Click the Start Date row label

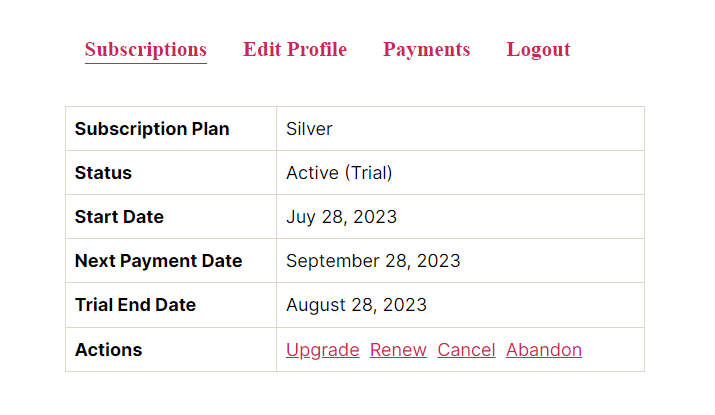119,217
